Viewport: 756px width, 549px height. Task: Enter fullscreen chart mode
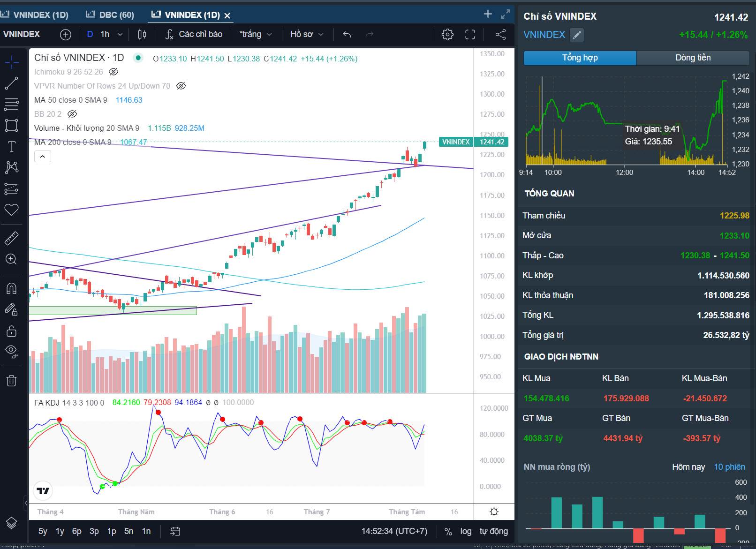point(470,34)
